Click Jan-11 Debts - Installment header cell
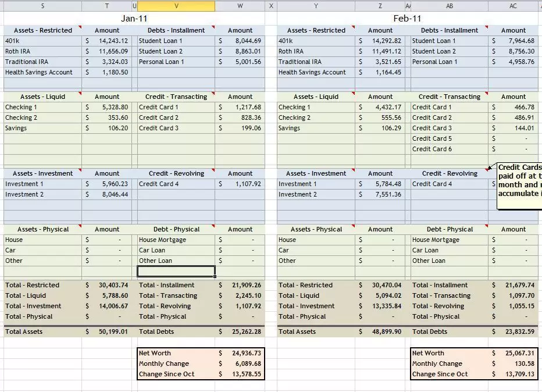Image resolution: width=542 pixels, height=392 pixels. click(x=176, y=30)
